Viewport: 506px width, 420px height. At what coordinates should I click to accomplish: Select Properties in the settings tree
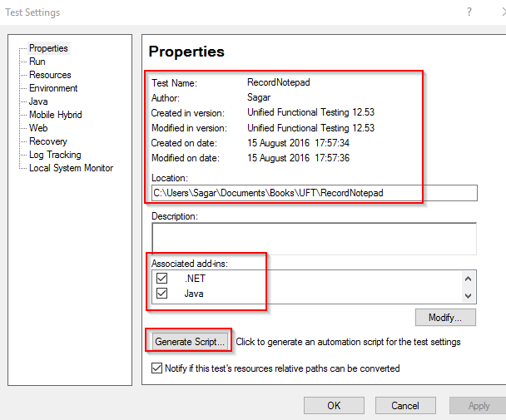(48, 48)
